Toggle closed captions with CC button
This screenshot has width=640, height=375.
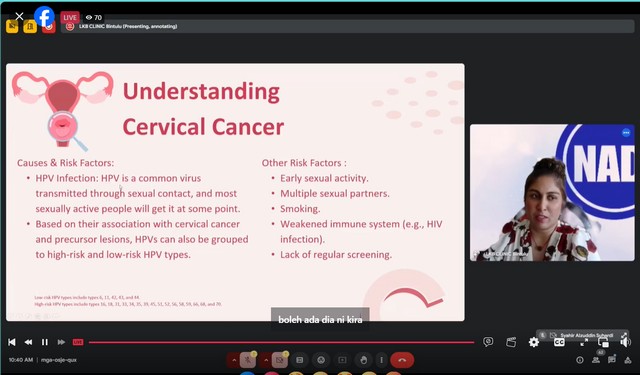(x=559, y=342)
